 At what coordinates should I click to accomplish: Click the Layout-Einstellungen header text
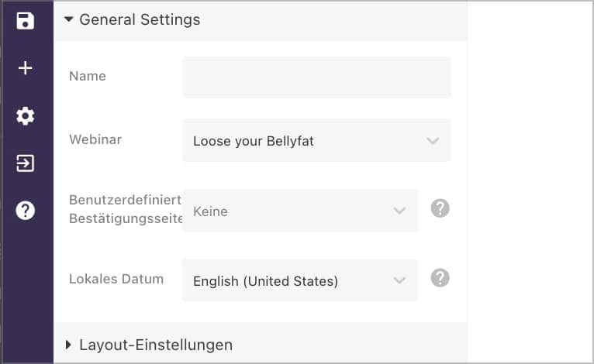[x=156, y=345]
